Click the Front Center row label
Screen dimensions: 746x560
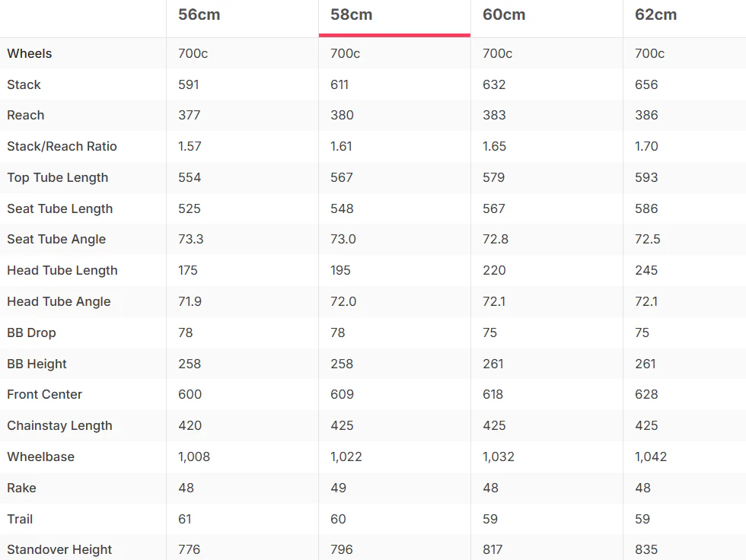(x=45, y=394)
